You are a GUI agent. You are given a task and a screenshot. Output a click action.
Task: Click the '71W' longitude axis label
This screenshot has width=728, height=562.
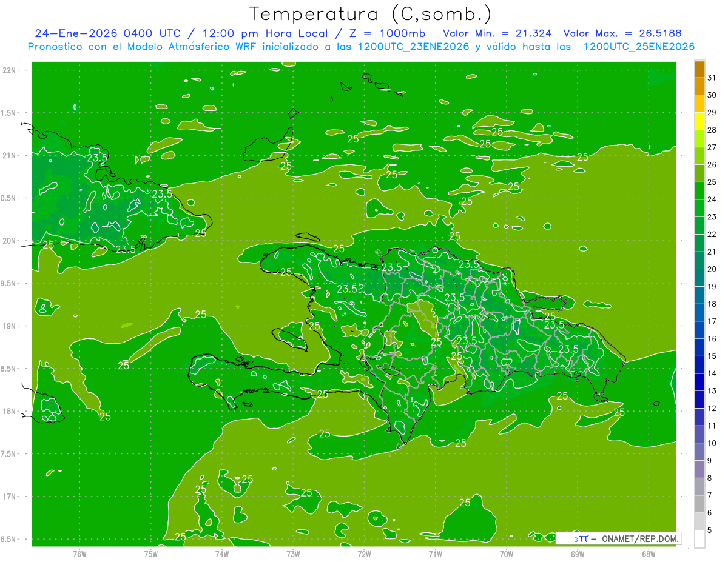pos(435,553)
